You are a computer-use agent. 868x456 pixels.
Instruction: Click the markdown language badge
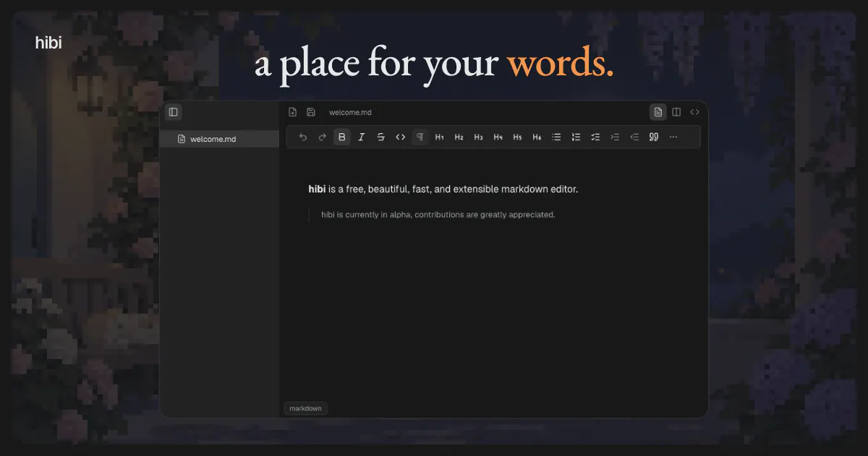point(305,408)
